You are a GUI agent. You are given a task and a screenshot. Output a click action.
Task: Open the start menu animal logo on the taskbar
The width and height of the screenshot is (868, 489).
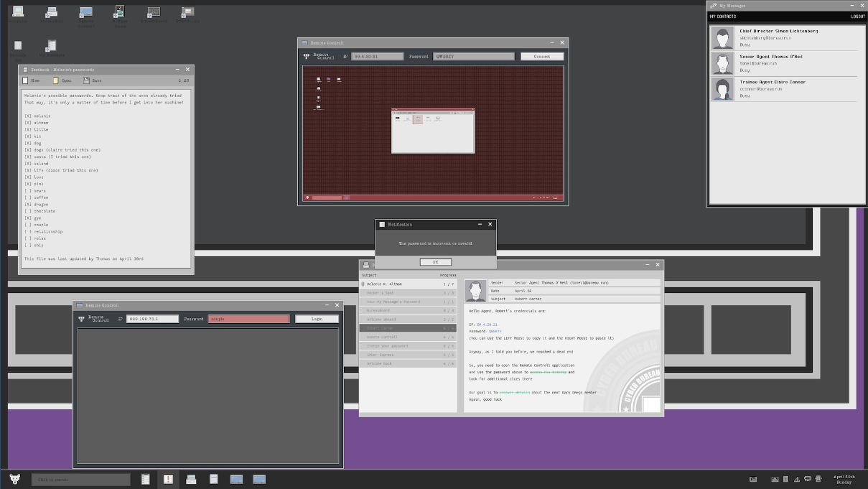point(15,479)
